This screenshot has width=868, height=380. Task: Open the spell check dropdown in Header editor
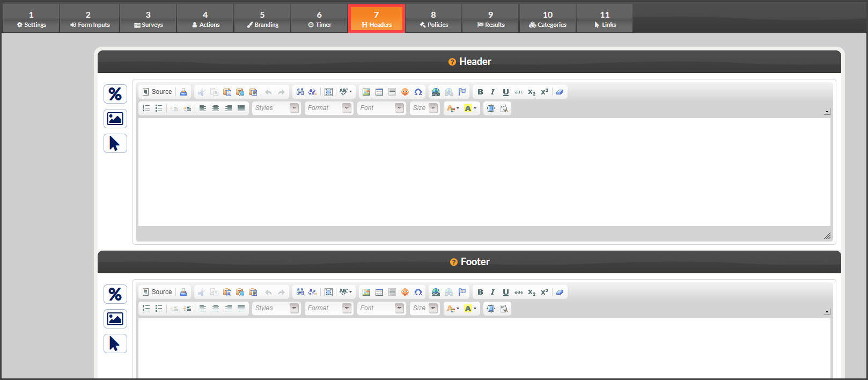tap(346, 92)
